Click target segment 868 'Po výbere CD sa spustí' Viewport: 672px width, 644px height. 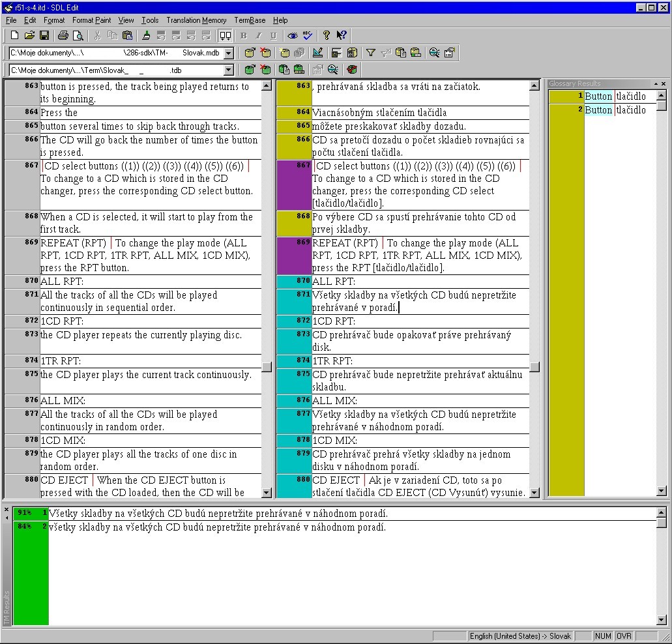tap(420, 223)
